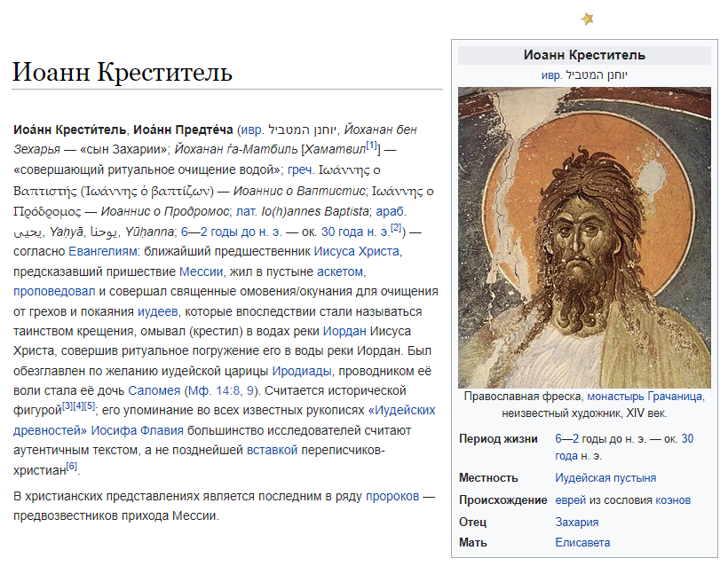This screenshot has width=728, height=574.
Task: Open the «монастырь Грачаница» caption link
Action: [645, 397]
